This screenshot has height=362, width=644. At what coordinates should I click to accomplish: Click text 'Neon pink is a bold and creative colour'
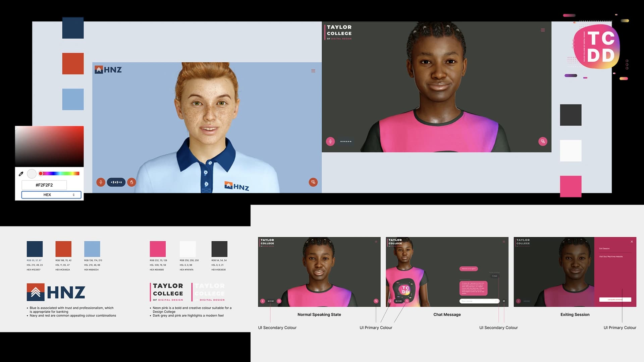[181, 308]
